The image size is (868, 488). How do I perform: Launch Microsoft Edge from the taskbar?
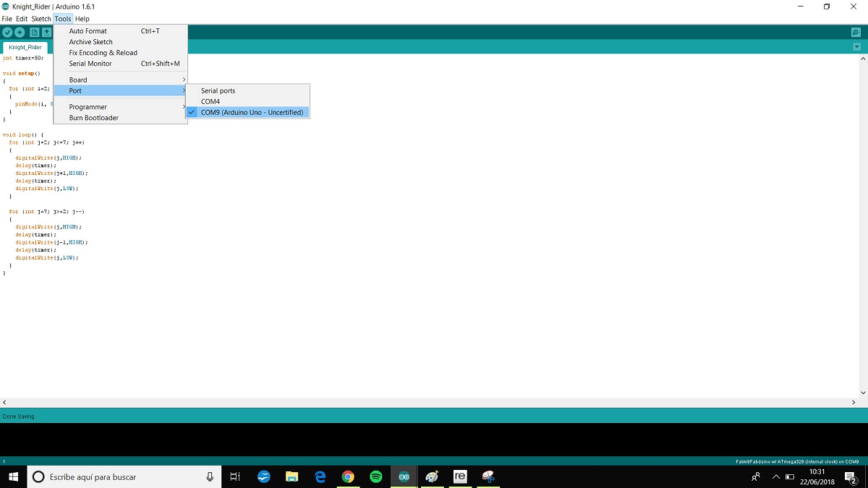point(320,476)
